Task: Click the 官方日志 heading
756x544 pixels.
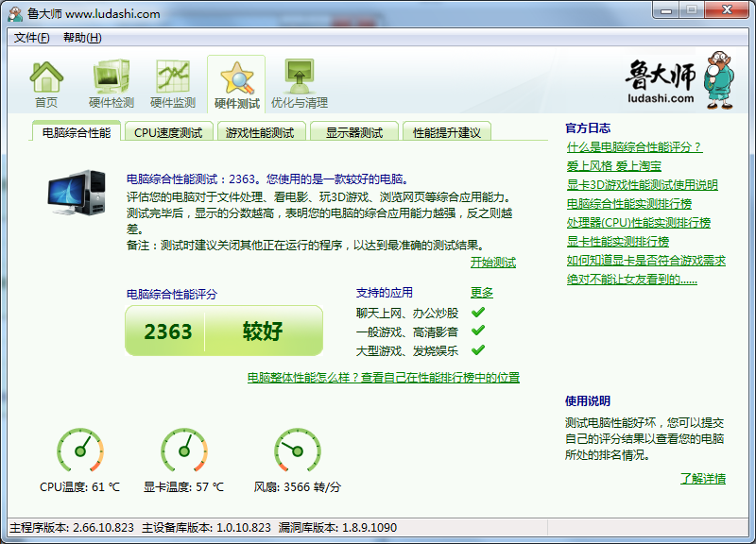Action: click(588, 128)
